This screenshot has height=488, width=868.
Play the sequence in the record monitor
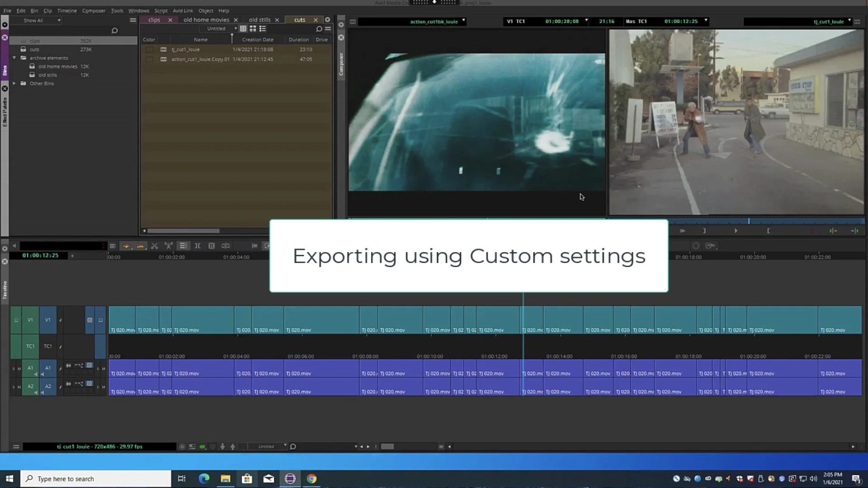[736, 231]
